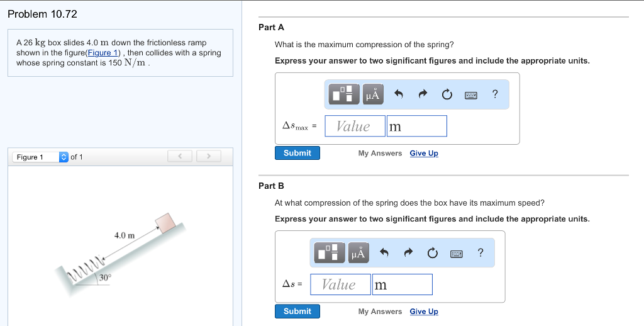Viewport: 644px width, 326px height.
Task: Click Part B units field
Action: click(402, 284)
